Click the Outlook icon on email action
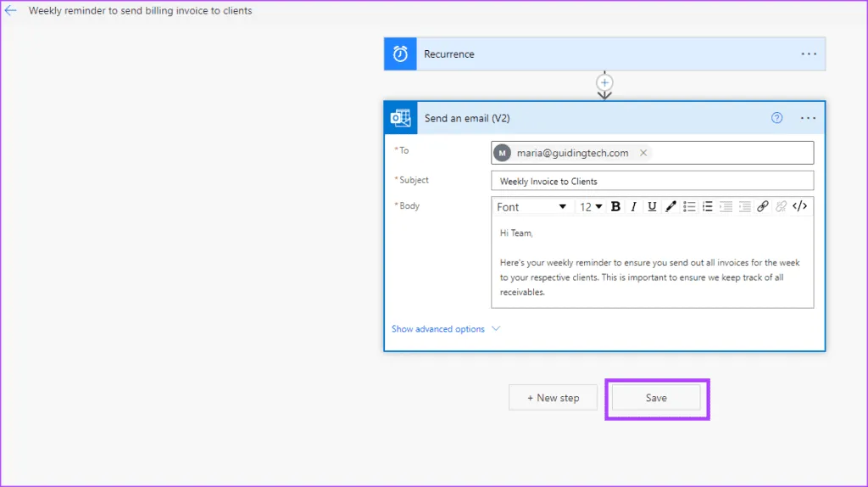868x487 pixels. 400,119
